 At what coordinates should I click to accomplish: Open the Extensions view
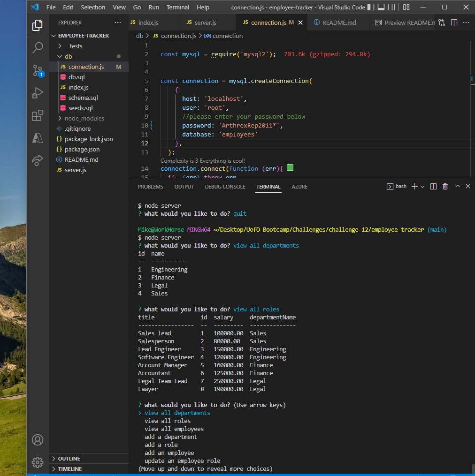[x=38, y=115]
